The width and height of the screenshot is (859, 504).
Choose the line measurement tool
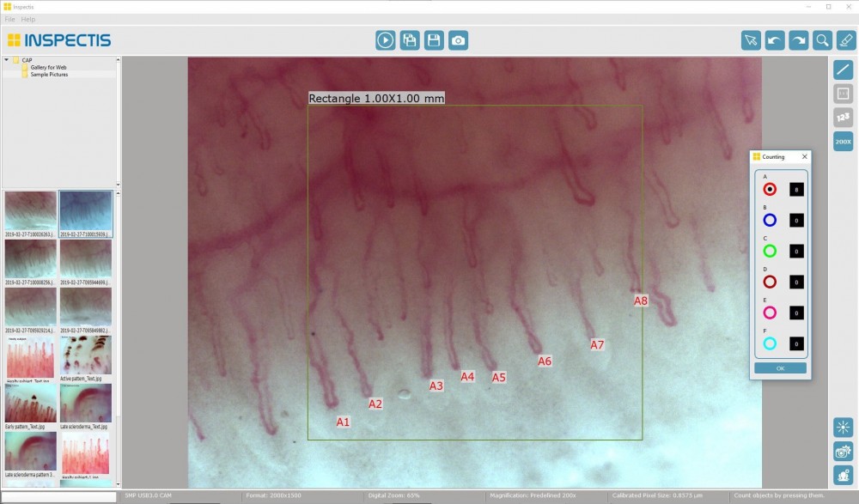click(x=843, y=70)
